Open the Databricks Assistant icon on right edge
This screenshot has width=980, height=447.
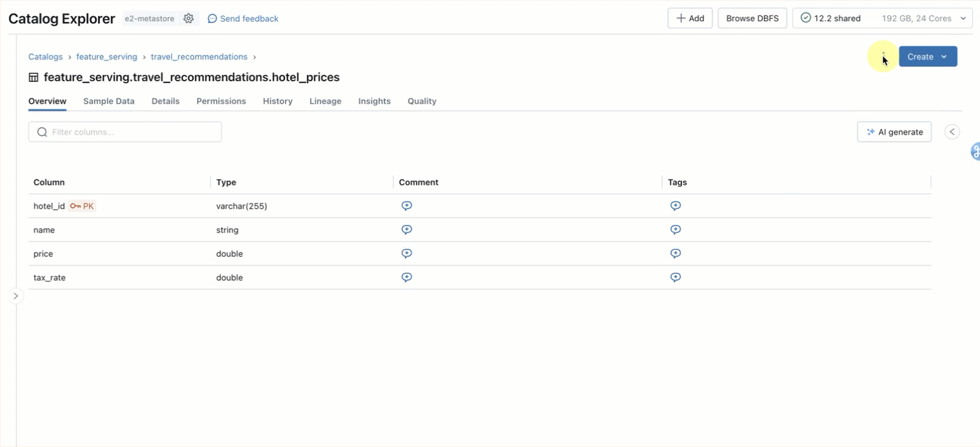pos(975,151)
